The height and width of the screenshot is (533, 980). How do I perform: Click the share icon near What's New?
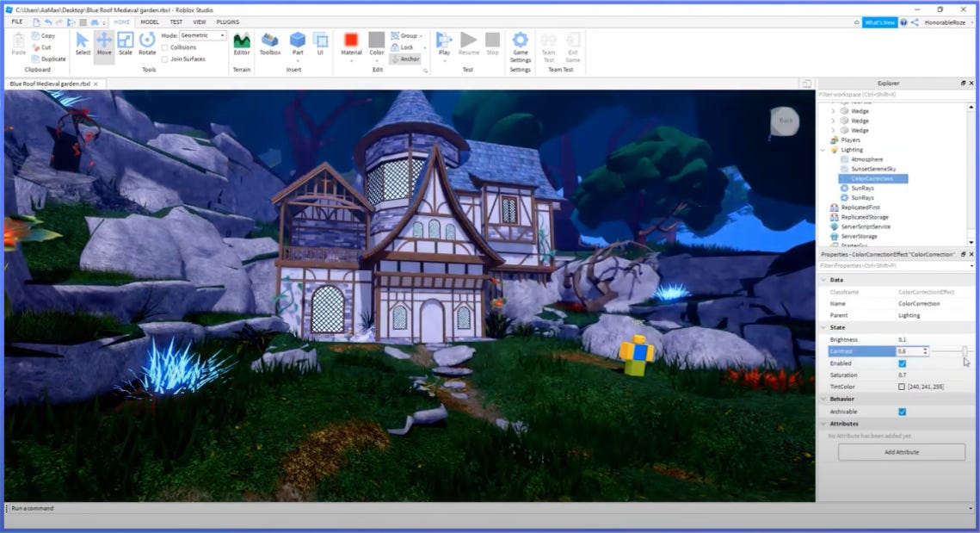tap(915, 22)
